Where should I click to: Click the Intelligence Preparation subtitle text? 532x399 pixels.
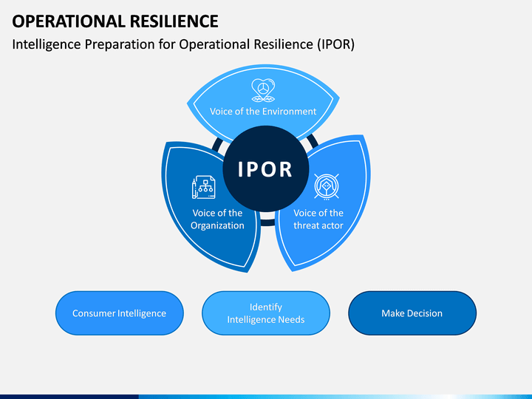point(183,44)
